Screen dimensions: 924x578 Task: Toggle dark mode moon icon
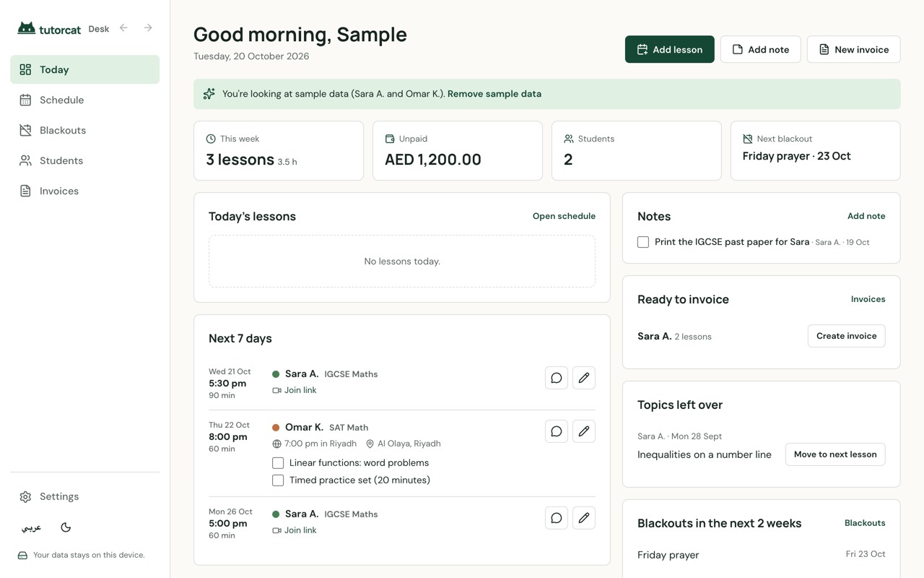(66, 527)
